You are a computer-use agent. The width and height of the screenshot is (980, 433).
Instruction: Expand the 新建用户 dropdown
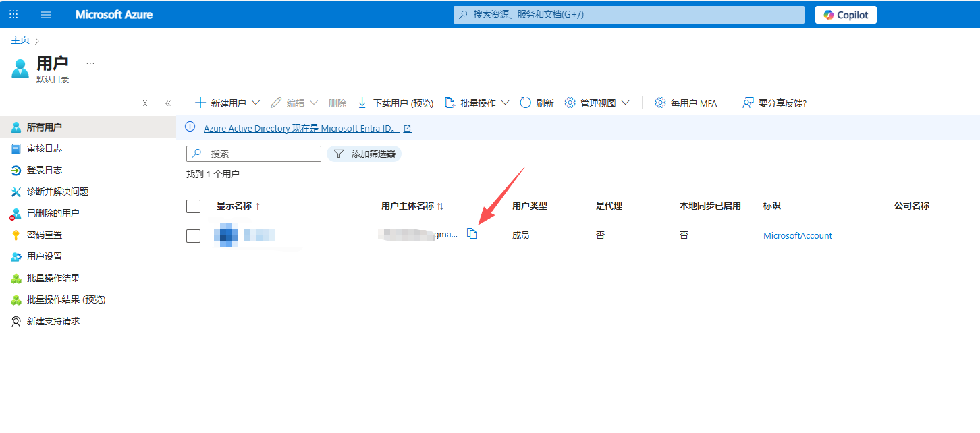tap(256, 103)
